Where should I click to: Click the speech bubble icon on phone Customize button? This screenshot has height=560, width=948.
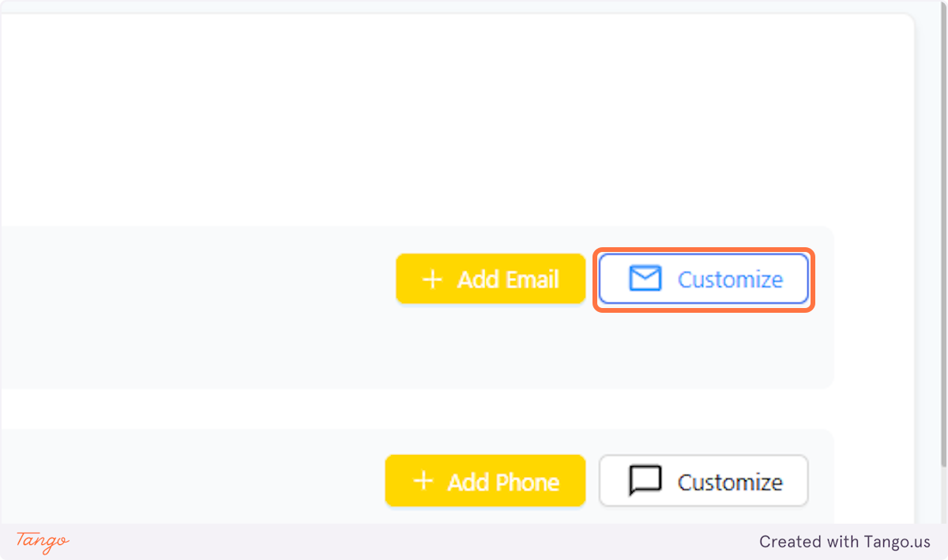[x=646, y=481]
